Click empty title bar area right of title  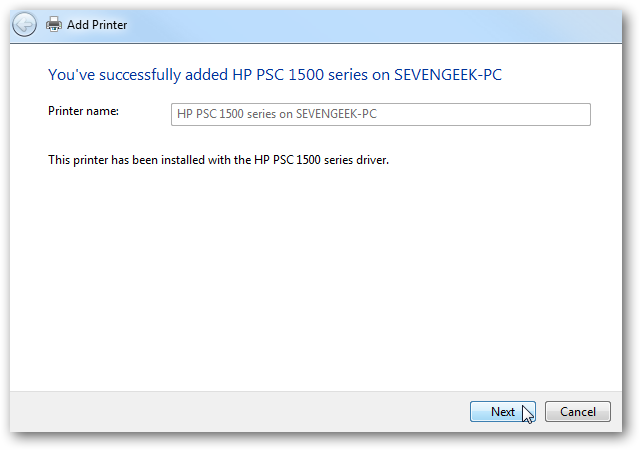click(367, 25)
